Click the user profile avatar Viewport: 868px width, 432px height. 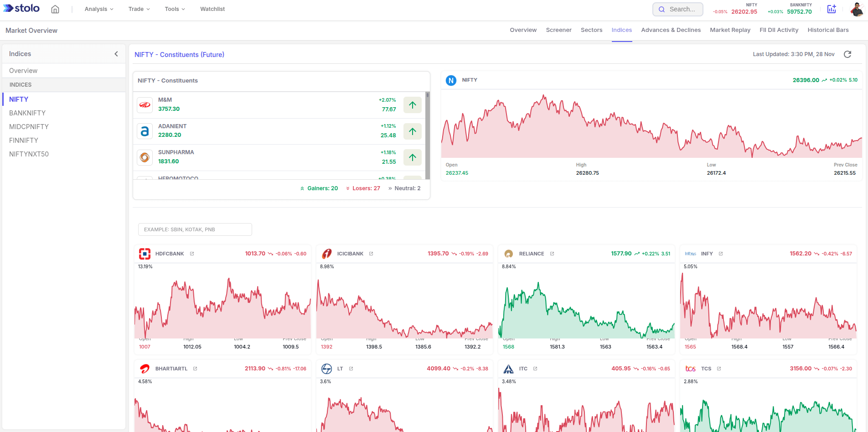point(857,9)
